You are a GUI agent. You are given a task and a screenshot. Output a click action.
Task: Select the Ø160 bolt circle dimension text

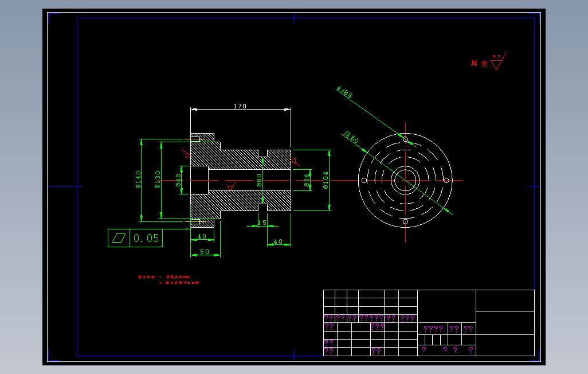pos(351,137)
